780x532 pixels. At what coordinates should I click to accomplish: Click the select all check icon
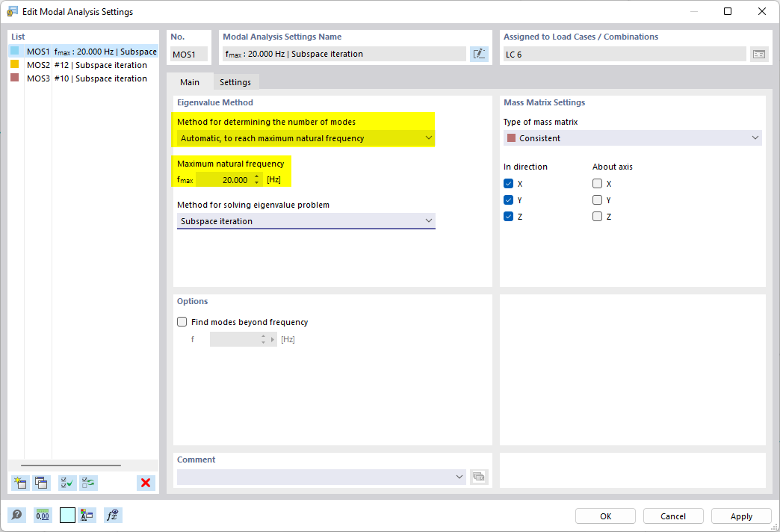(67, 483)
